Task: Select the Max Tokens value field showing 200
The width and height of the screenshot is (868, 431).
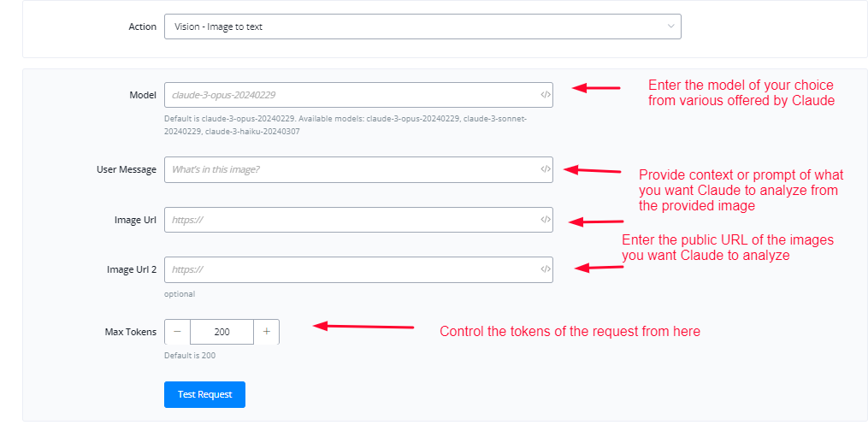Action: click(221, 332)
